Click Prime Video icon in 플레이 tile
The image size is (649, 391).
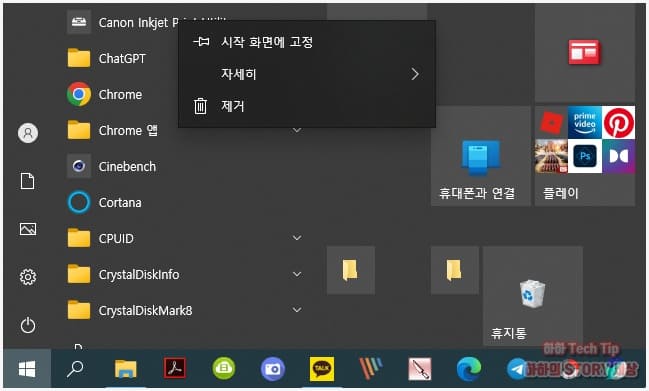[x=585, y=122]
